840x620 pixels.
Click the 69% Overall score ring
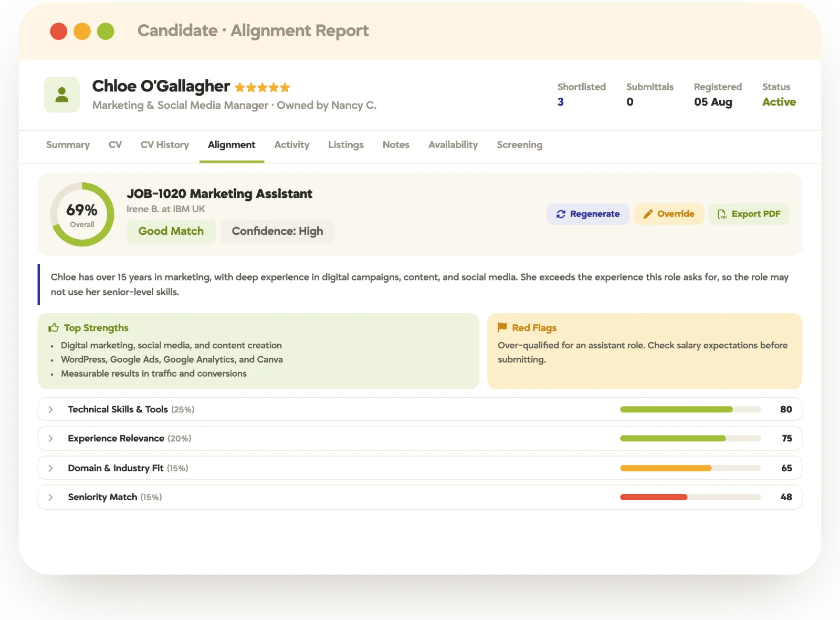click(x=82, y=214)
